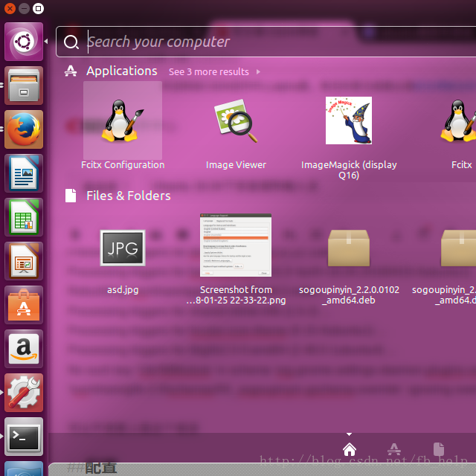
Task: Open ImageMagick (display Q16) app
Action: 349,120
